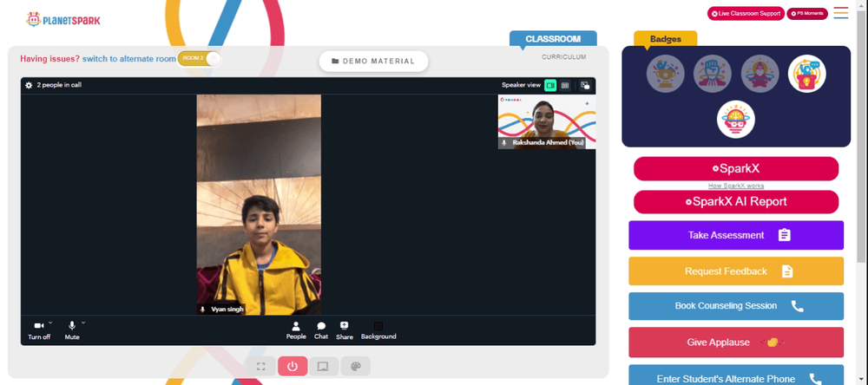Mute the microphone

72,330
